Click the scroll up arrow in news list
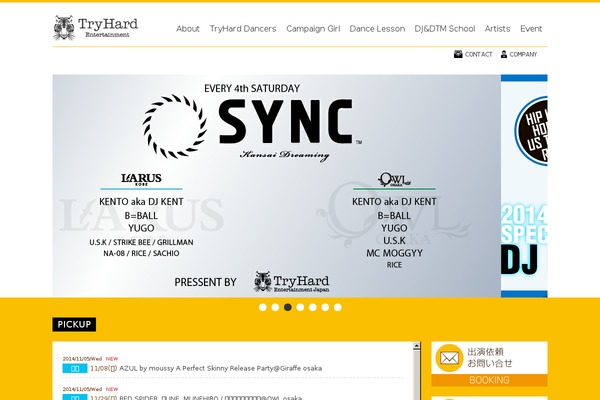Screen dimensions: 600x400 coord(416,346)
